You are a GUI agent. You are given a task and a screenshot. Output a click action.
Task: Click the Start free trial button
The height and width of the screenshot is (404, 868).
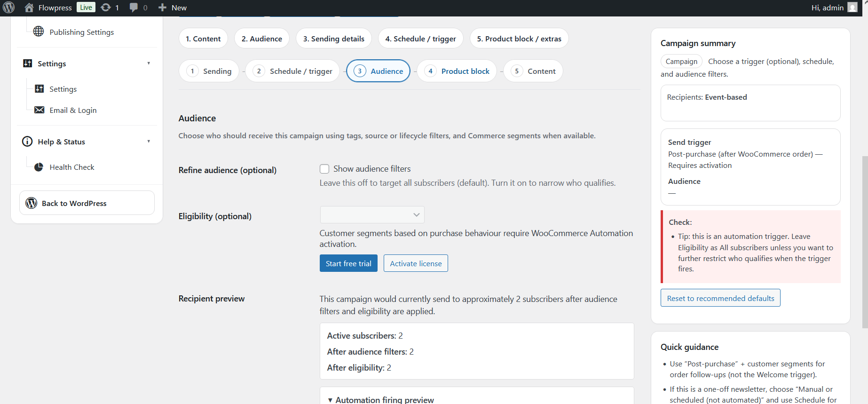click(x=348, y=263)
